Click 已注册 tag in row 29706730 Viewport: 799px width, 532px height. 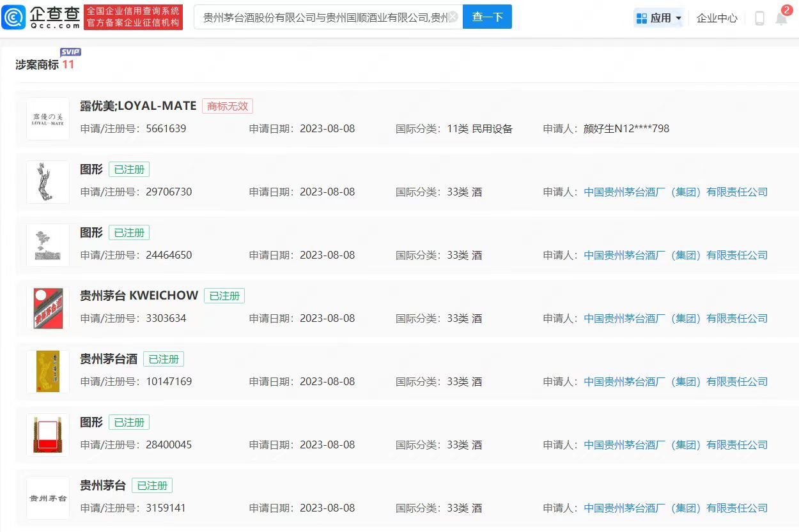point(129,169)
